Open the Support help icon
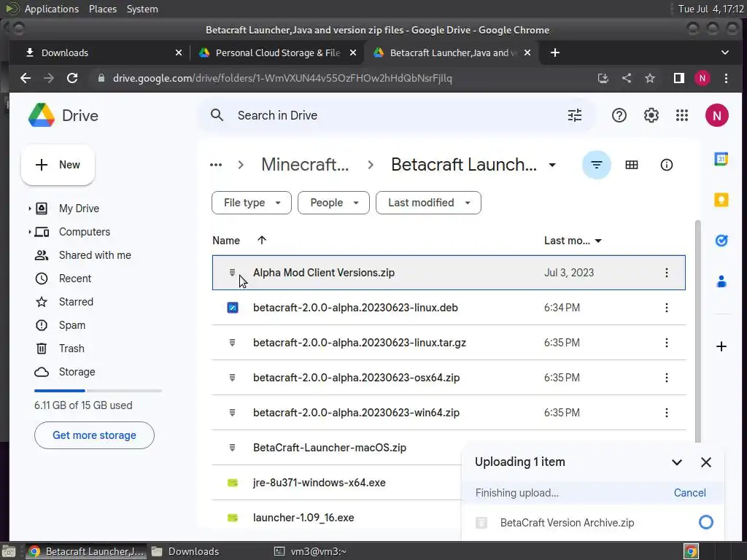The width and height of the screenshot is (747, 560). 619,115
